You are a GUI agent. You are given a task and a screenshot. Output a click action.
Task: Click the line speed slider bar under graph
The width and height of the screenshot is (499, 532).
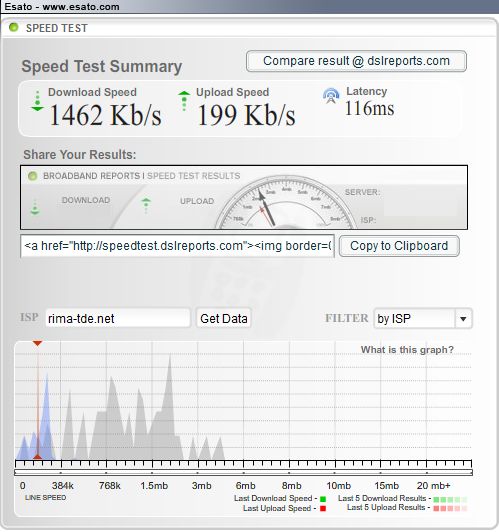(x=243, y=472)
